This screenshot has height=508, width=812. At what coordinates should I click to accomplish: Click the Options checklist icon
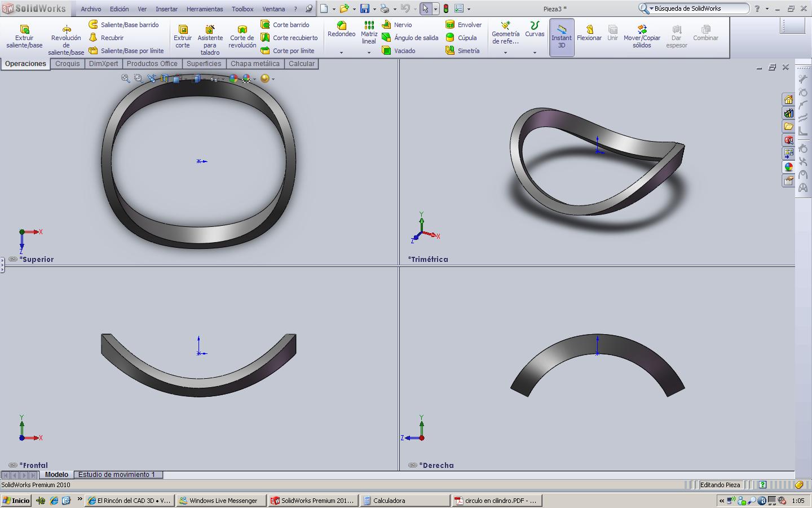pos(459,8)
